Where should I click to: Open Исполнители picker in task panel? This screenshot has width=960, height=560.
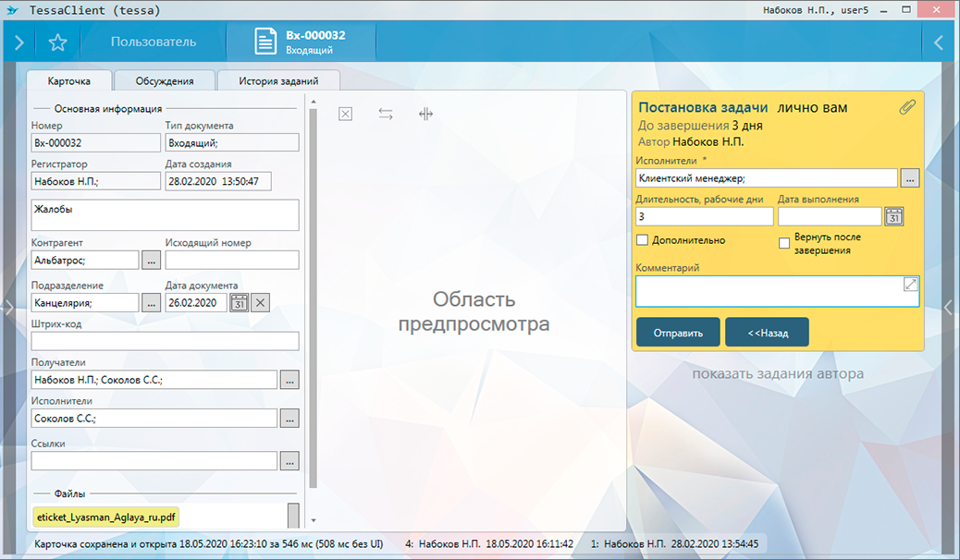point(910,178)
